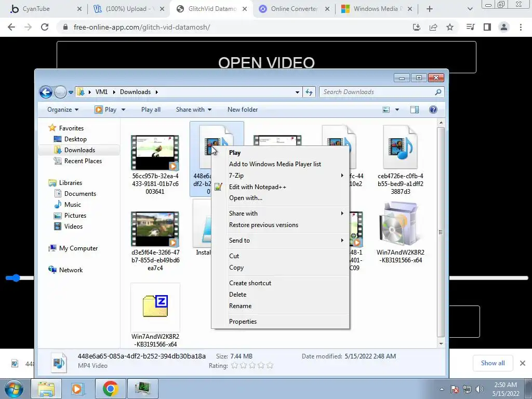Select Documents library
The height and width of the screenshot is (399, 532).
point(79,194)
